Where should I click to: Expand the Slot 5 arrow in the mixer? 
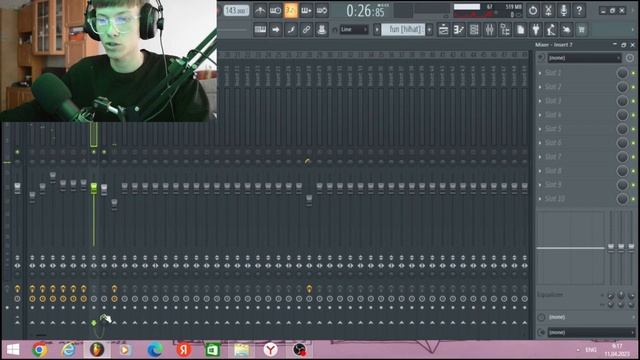(540, 129)
